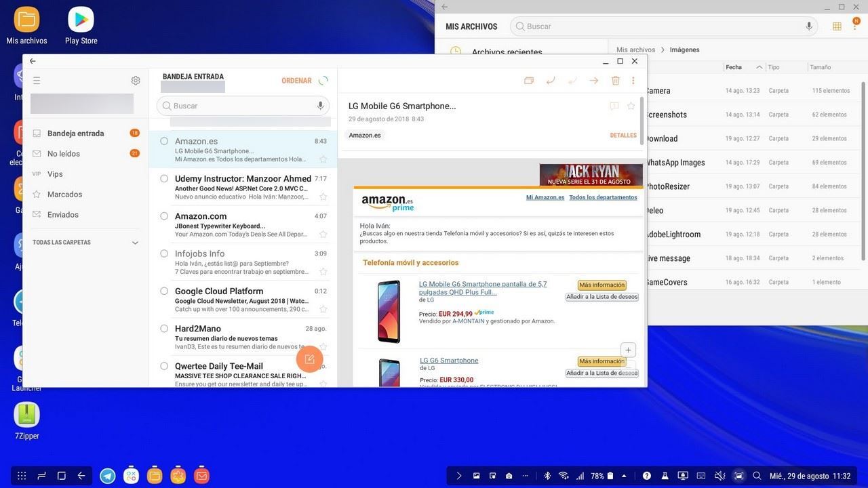Open the Play Store desktop shortcut
This screenshot has width=868, height=488.
(x=81, y=26)
